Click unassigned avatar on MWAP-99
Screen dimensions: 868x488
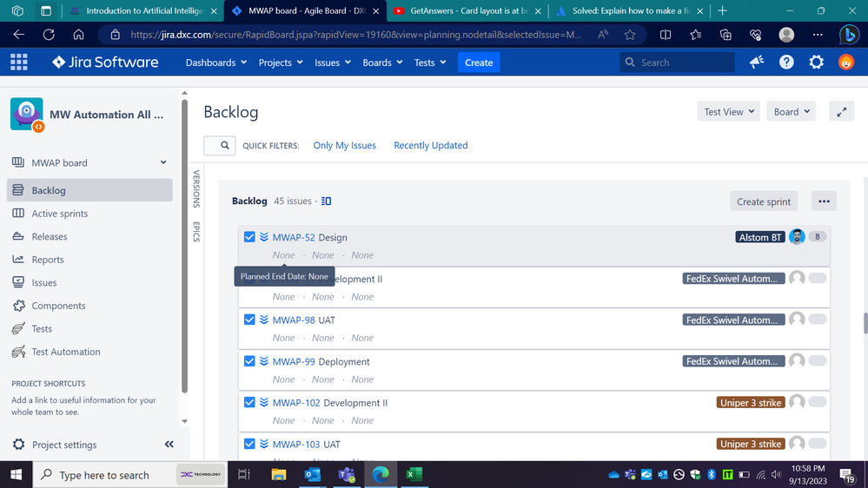(797, 360)
